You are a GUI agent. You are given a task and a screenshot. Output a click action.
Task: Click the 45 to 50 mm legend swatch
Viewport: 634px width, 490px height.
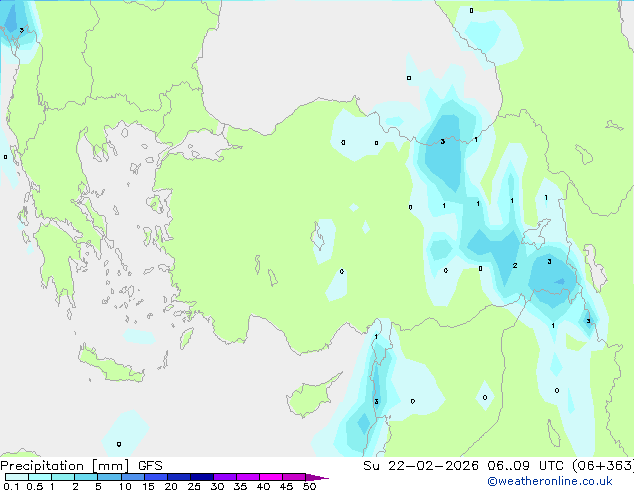pyautogui.click(x=294, y=477)
